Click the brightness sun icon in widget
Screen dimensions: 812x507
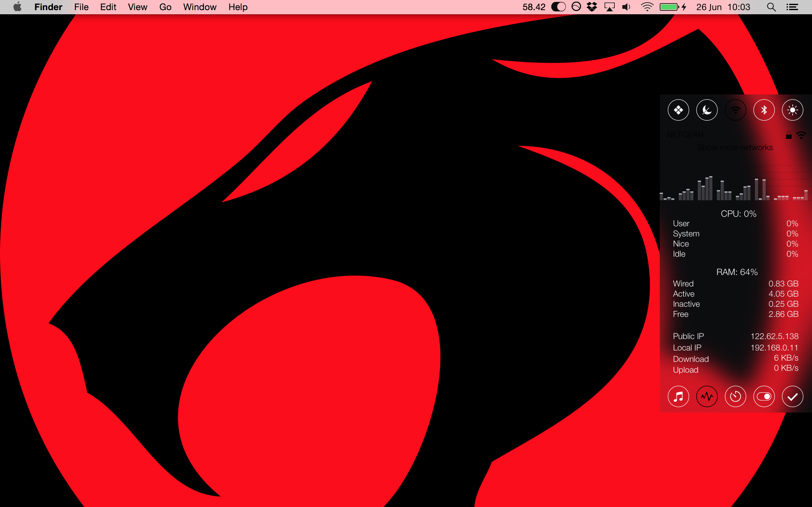coord(792,110)
